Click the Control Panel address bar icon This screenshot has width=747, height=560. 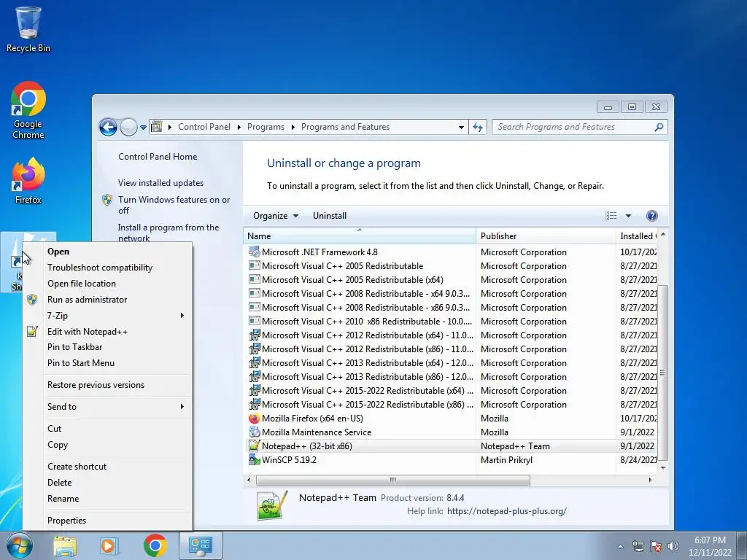click(156, 127)
